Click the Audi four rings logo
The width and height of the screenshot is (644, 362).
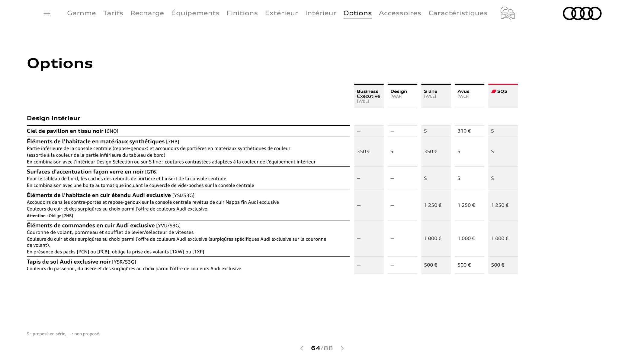[x=582, y=13]
